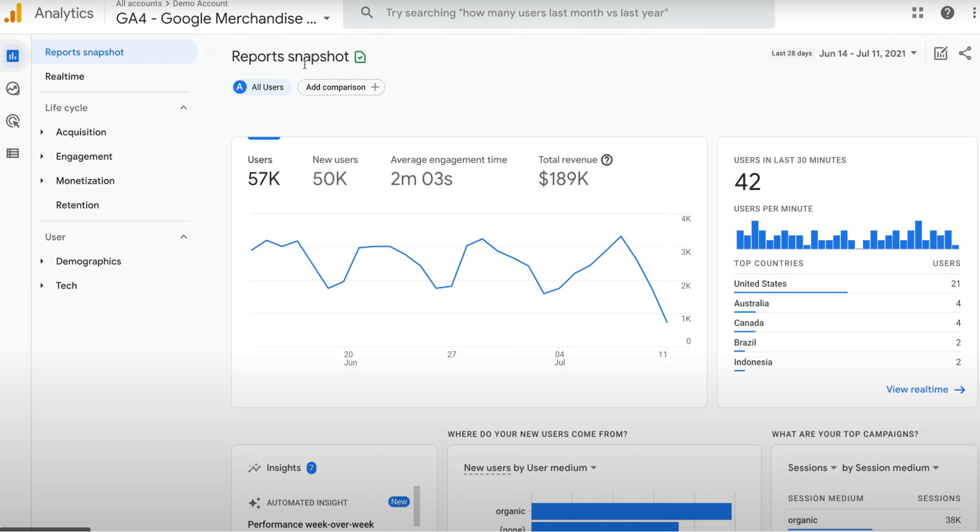
Task: Select the Users metric tab
Action: click(264, 172)
